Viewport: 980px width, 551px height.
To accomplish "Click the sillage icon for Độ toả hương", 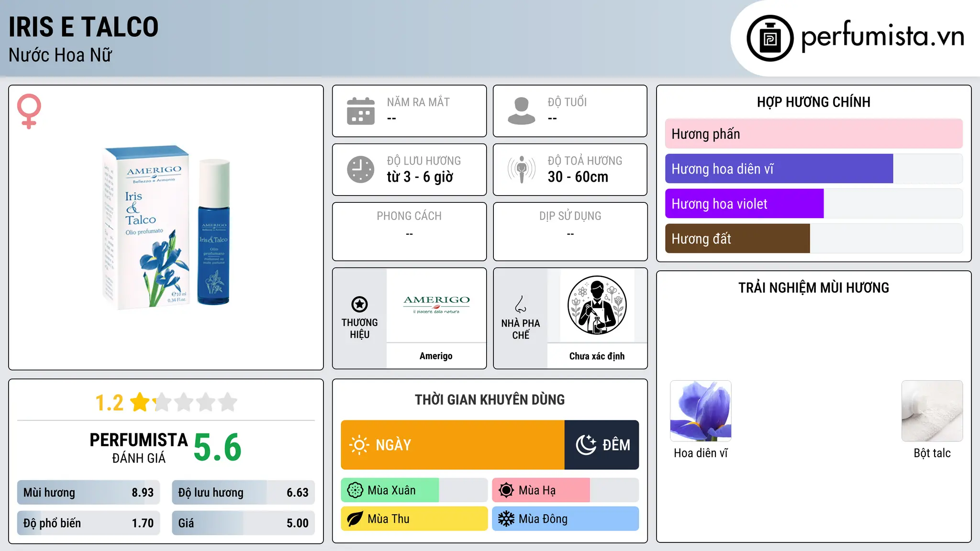I will click(522, 169).
